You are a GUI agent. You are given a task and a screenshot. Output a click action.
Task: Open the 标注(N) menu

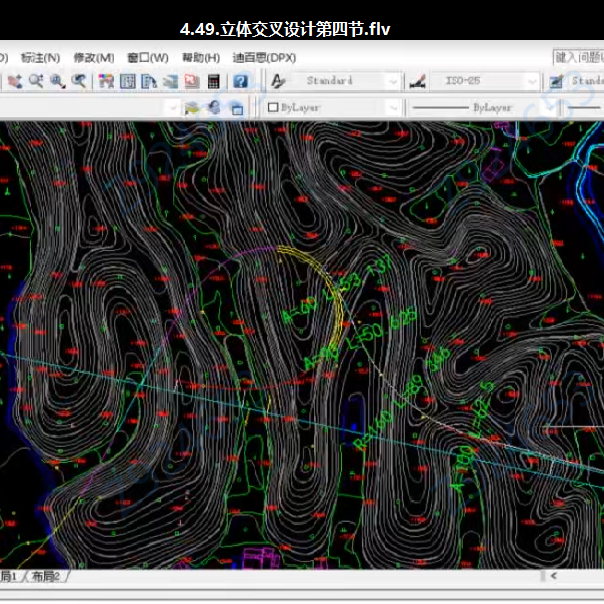40,58
